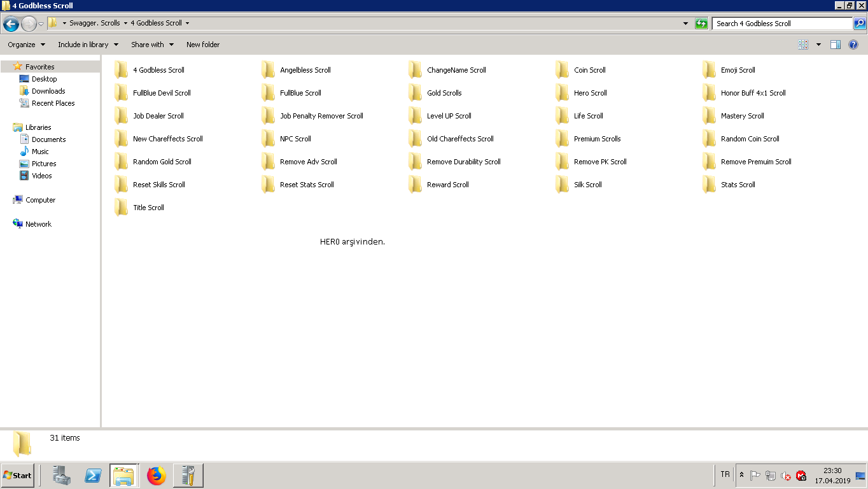868x489 pixels.
Task: Open Videos library in navigation pane
Action: (42, 176)
